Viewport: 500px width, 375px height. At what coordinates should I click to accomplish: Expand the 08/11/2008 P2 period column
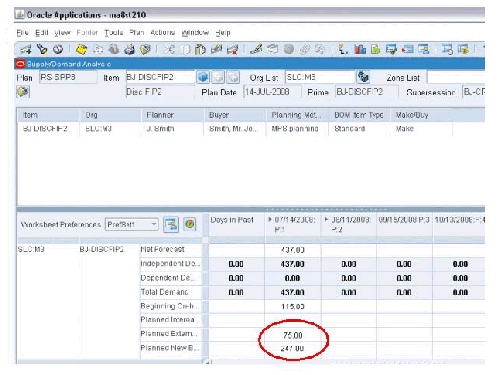click(327, 220)
